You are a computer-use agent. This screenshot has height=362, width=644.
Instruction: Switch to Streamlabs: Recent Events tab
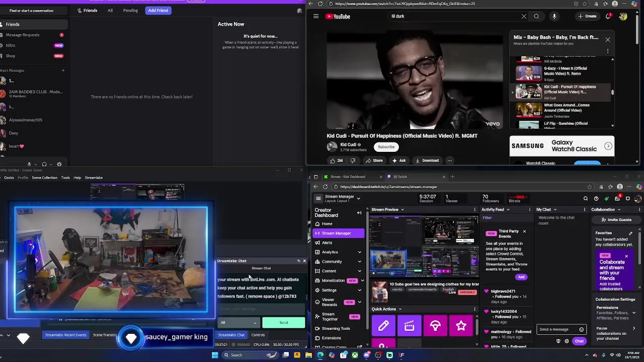click(x=65, y=335)
